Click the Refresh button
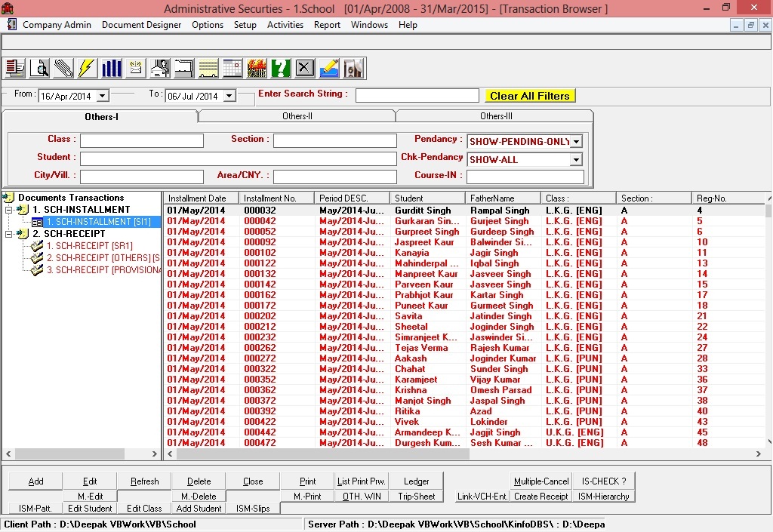The image size is (773, 532). tap(144, 481)
